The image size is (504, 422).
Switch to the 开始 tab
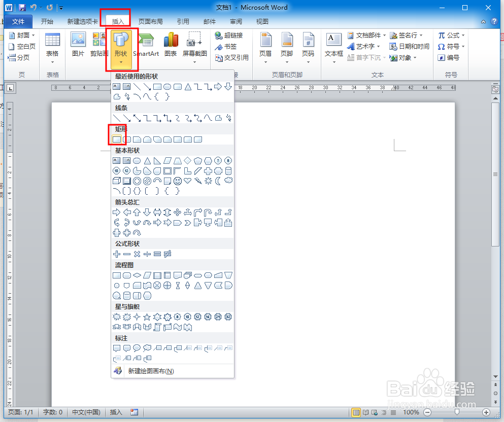point(47,21)
